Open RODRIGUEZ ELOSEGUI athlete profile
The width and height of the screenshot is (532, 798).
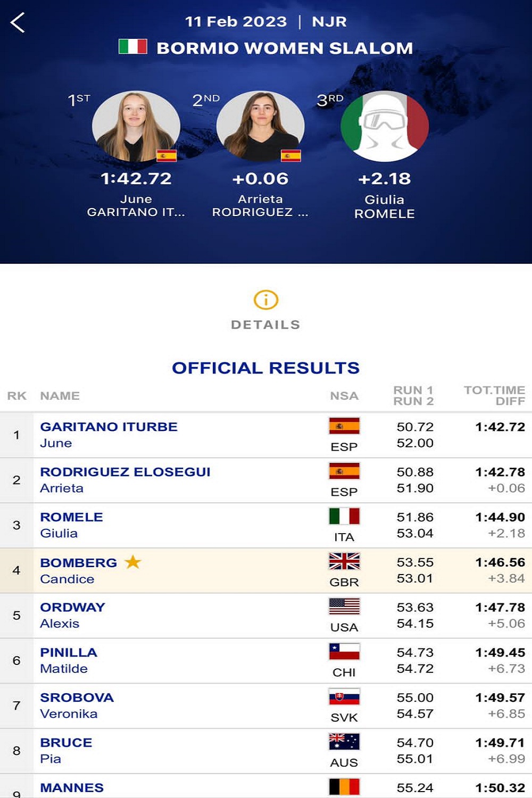point(125,472)
